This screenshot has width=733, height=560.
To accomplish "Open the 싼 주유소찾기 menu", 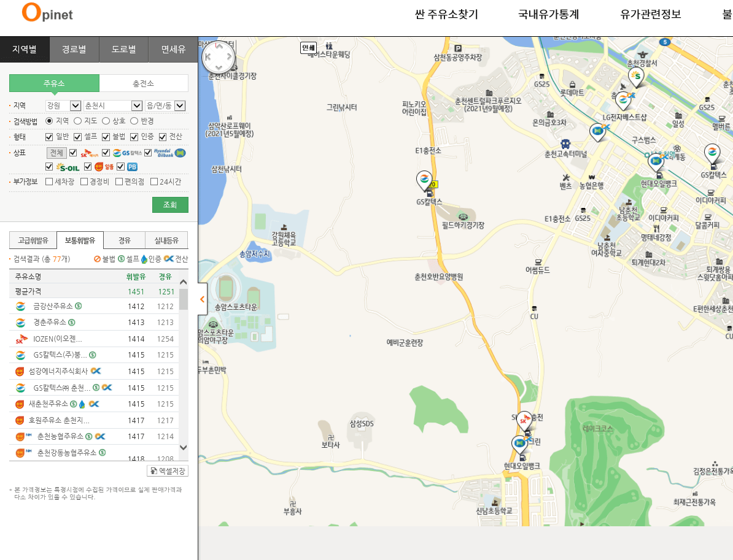I will pos(446,15).
